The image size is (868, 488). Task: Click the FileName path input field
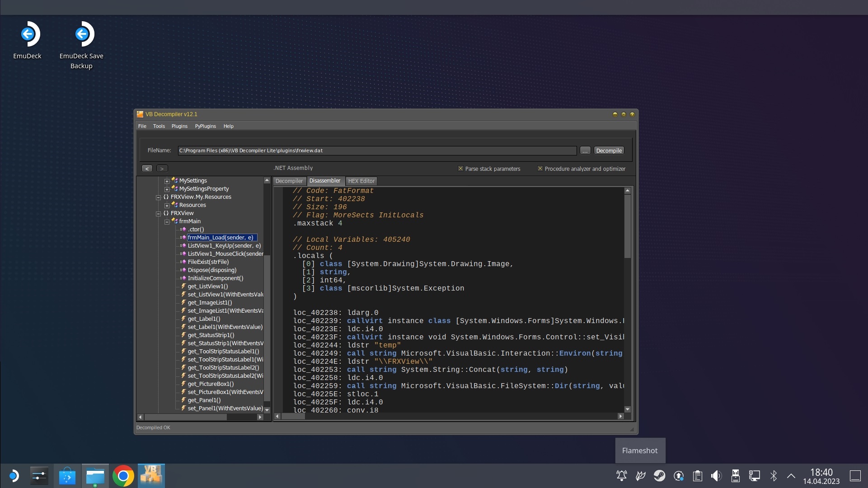click(377, 150)
